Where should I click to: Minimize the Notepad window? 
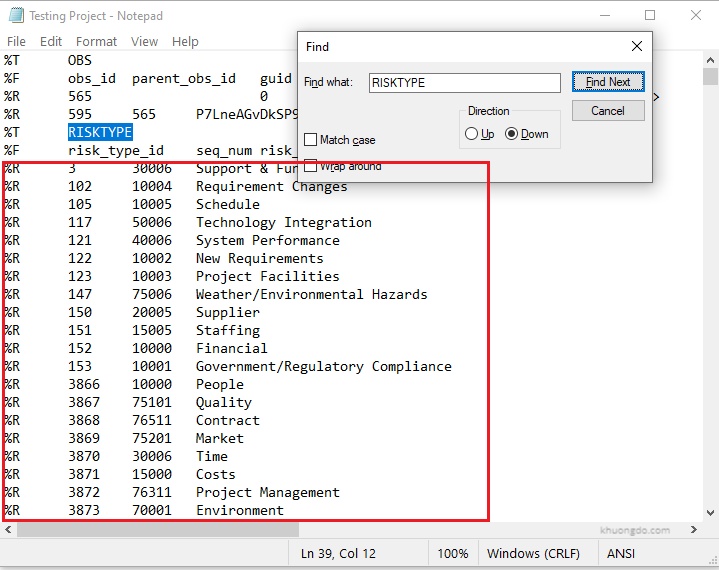[604, 16]
